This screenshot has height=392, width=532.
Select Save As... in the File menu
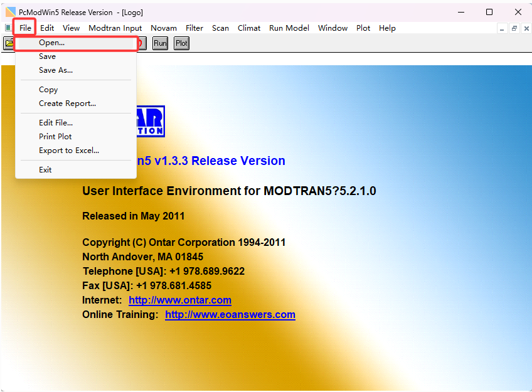[76, 70]
